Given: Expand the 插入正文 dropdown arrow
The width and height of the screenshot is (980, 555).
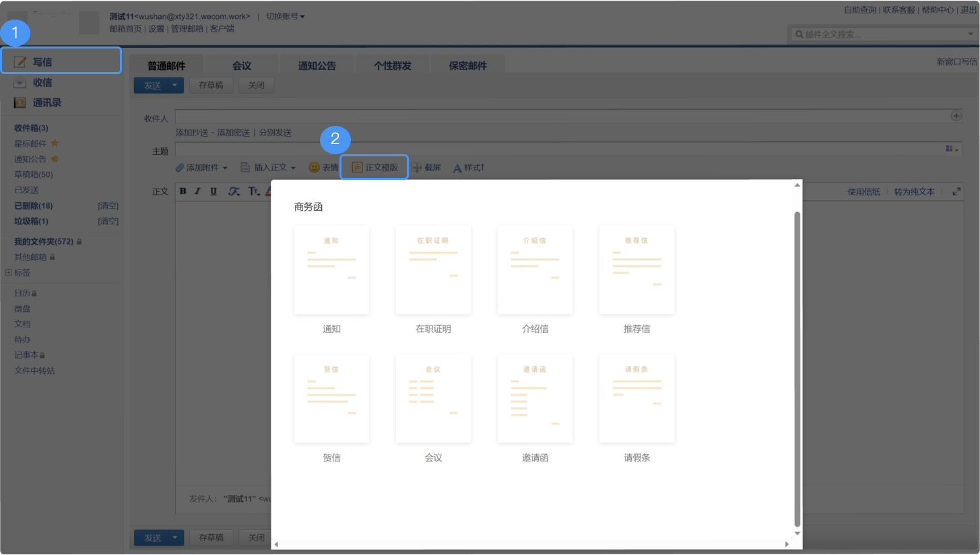Looking at the screenshot, I should (293, 168).
